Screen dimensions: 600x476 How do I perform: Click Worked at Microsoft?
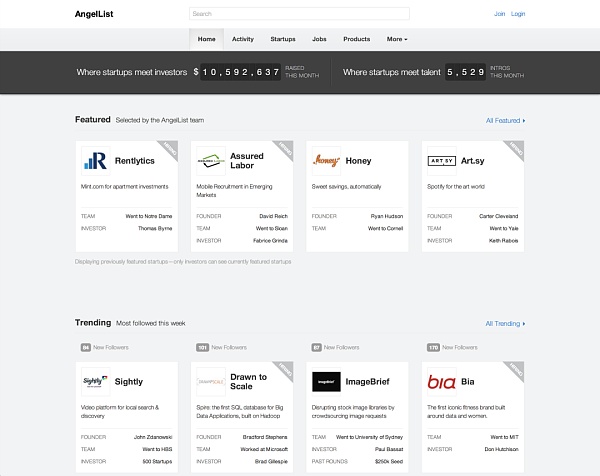pyautogui.click(x=264, y=449)
